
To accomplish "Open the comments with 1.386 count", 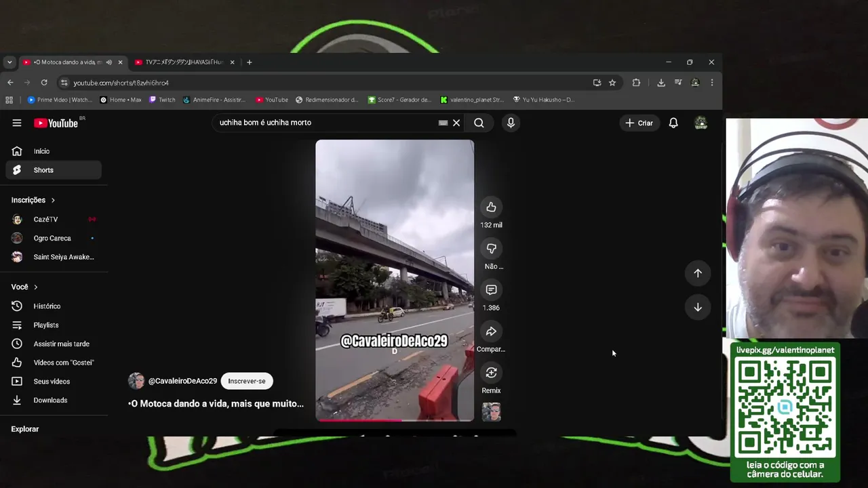I will pyautogui.click(x=491, y=290).
